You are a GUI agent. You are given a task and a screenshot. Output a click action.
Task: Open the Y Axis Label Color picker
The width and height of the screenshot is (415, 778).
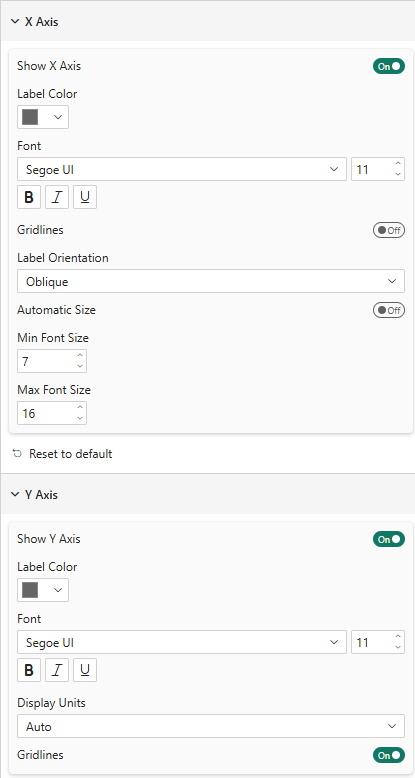point(43,590)
